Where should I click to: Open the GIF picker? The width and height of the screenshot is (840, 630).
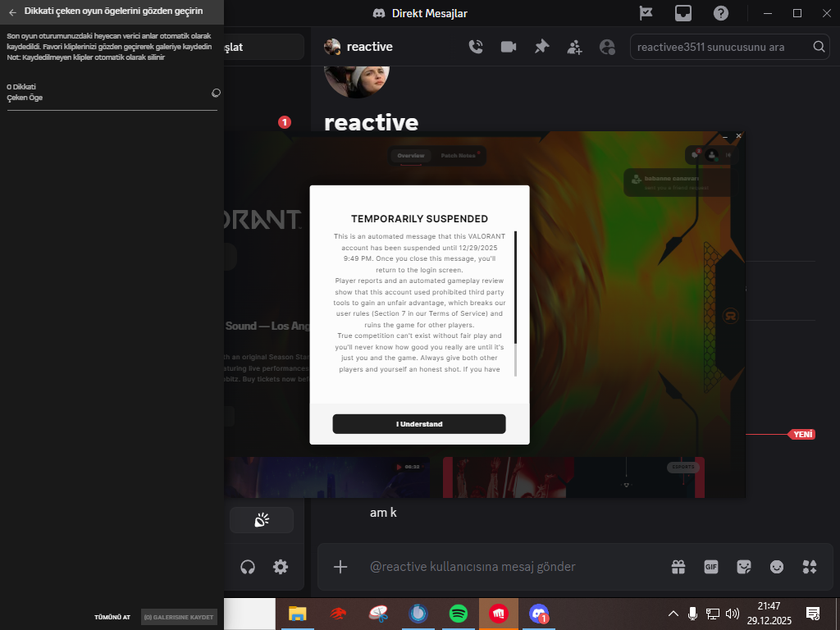[x=711, y=567]
